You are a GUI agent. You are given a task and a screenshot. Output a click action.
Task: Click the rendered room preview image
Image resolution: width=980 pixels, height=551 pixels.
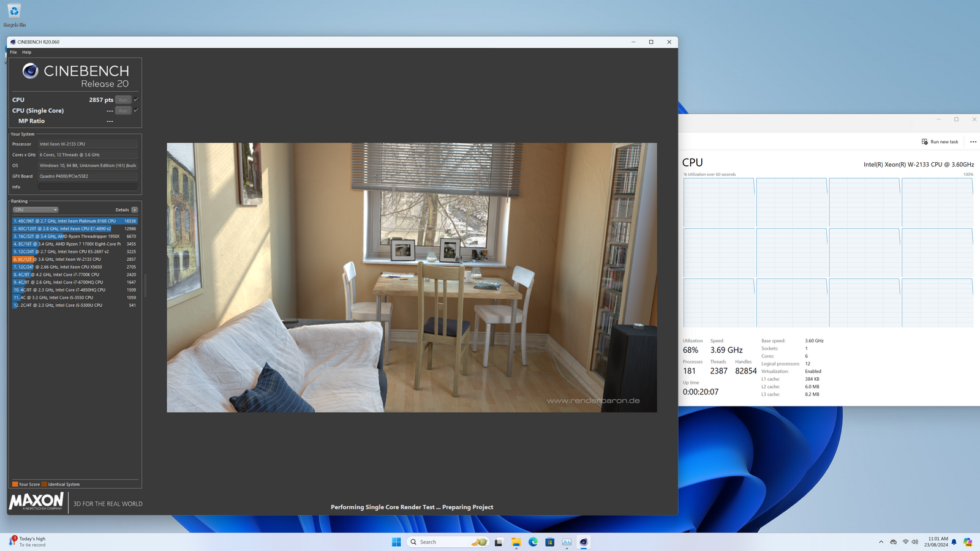[x=412, y=277]
